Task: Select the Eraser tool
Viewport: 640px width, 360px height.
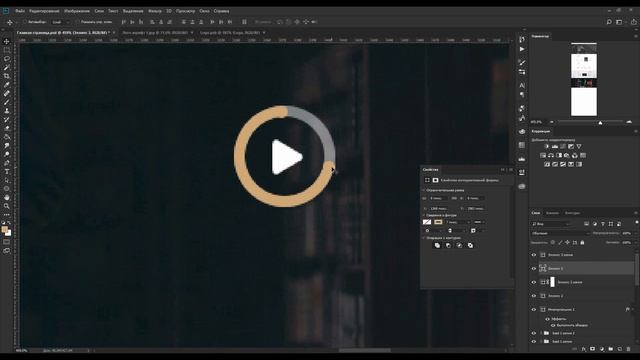Action: tap(7, 128)
